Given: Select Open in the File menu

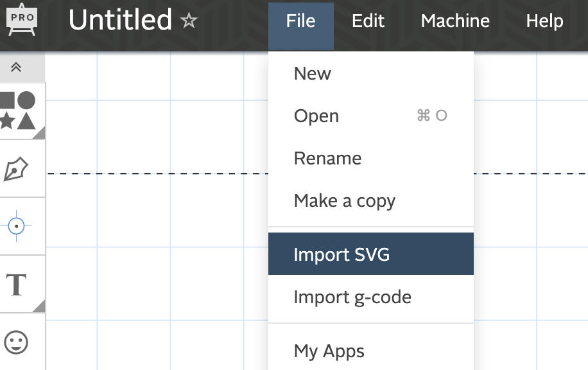Looking at the screenshot, I should pos(316,116).
